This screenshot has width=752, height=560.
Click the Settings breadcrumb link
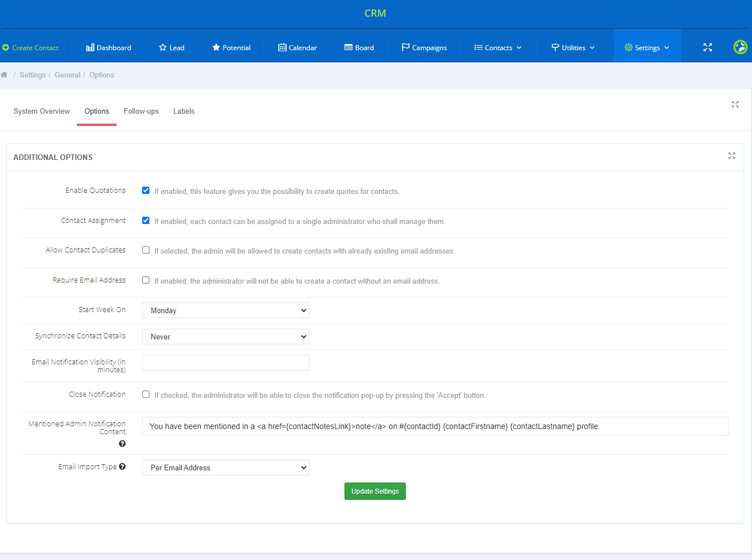tap(32, 75)
